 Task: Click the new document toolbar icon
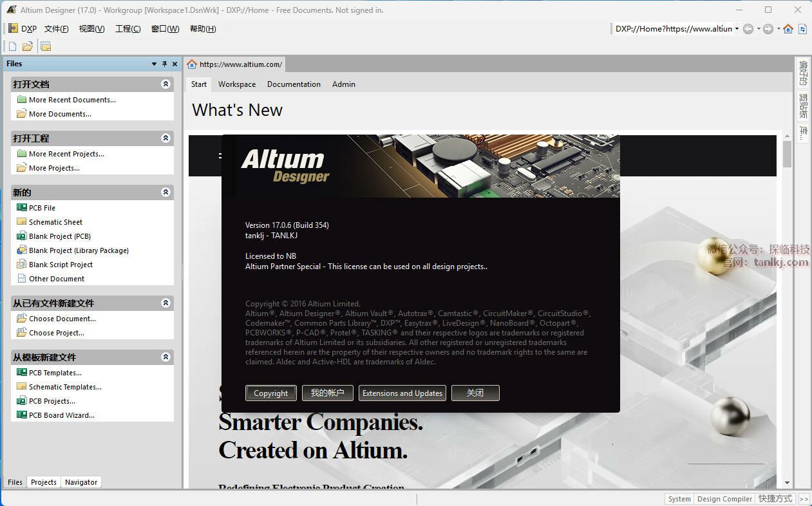click(12, 46)
